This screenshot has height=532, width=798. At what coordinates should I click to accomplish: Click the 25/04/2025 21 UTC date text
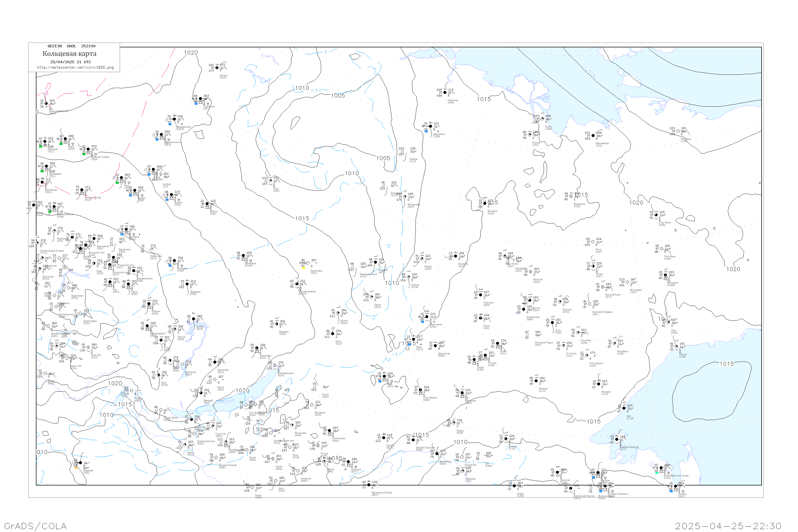click(70, 62)
